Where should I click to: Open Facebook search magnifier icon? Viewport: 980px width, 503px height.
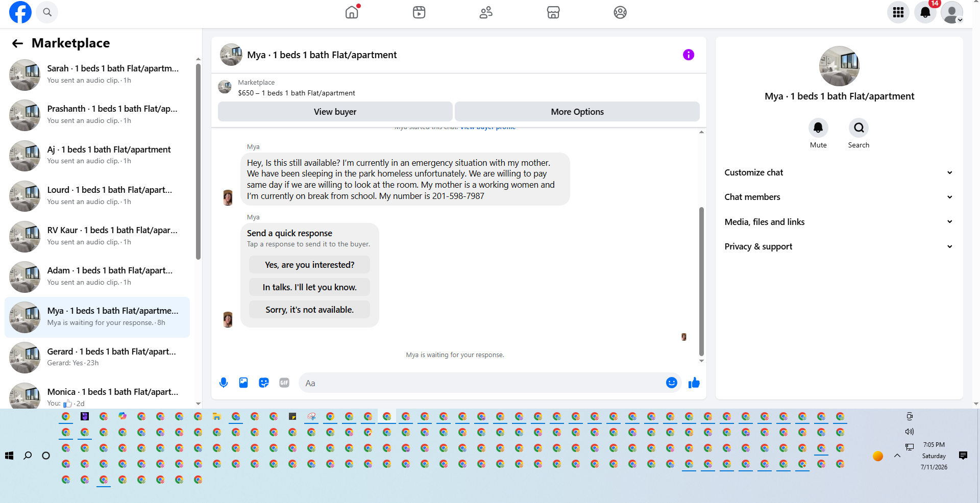click(x=47, y=12)
